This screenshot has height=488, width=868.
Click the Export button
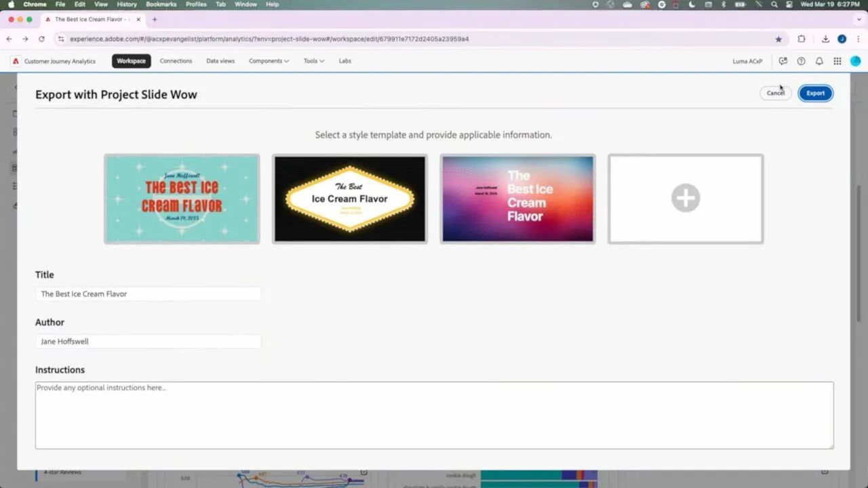click(x=815, y=93)
